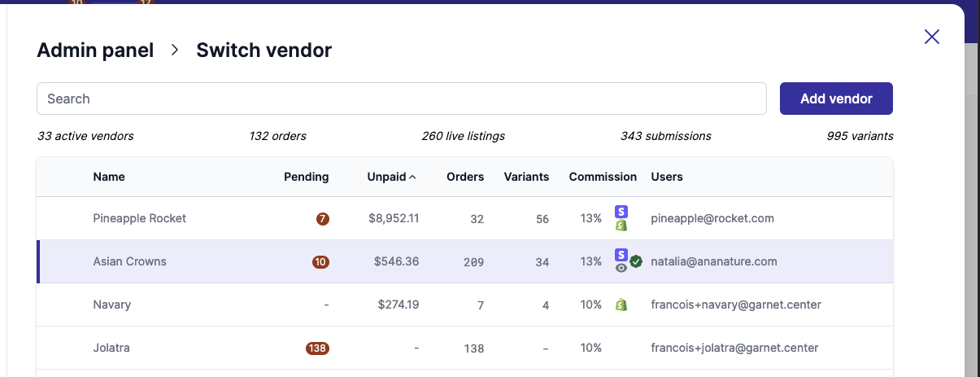Go back to Admin panel breadcrumb
The height and width of the screenshot is (377, 980).
(95, 50)
